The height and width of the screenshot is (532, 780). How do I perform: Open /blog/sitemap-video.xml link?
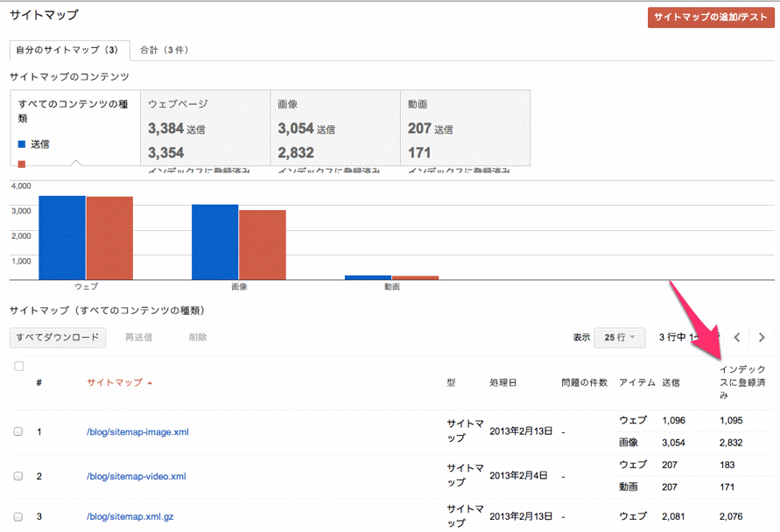137,476
